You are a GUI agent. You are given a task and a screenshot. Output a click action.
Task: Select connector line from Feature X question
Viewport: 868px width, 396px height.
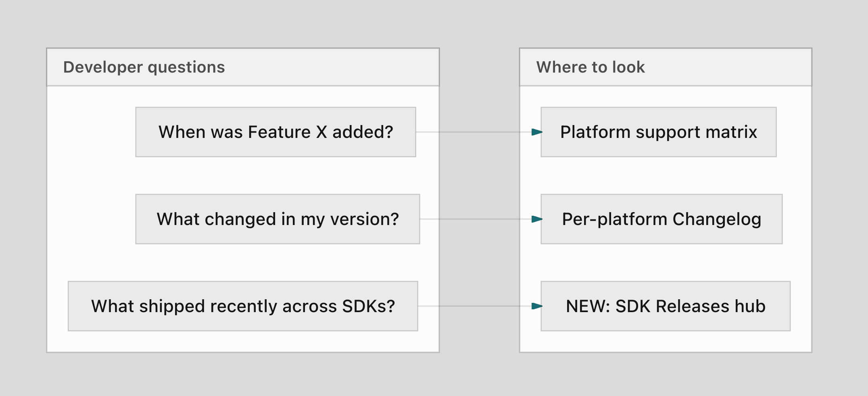(x=474, y=132)
